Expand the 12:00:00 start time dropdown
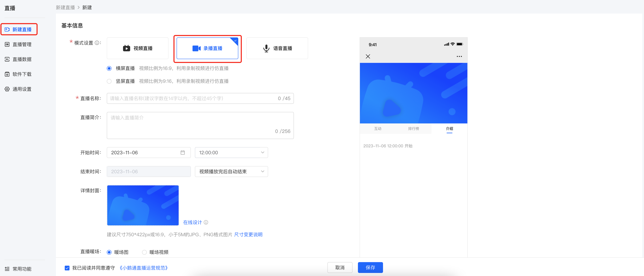 [x=231, y=153]
